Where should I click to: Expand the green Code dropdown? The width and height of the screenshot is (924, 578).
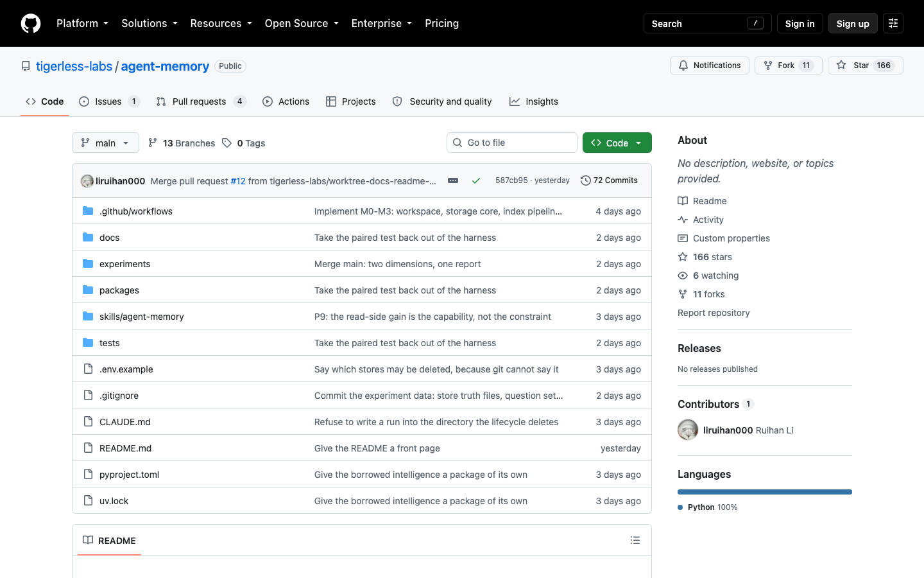tap(617, 143)
